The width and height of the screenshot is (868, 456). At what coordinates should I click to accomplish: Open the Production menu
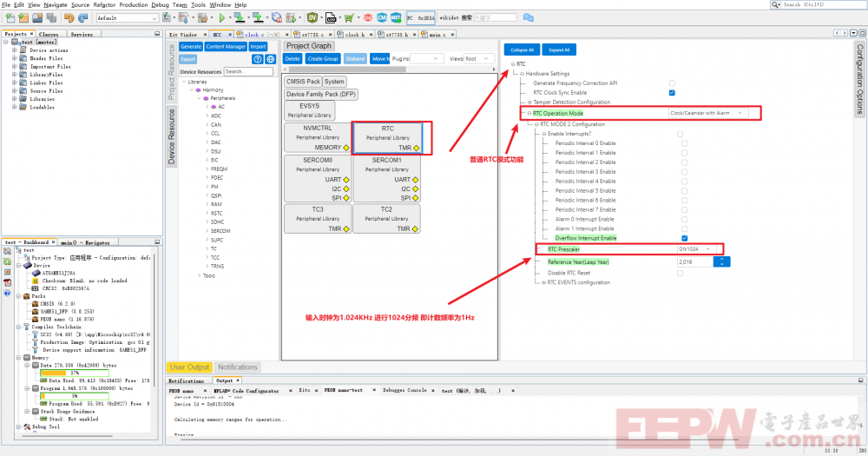[134, 4]
